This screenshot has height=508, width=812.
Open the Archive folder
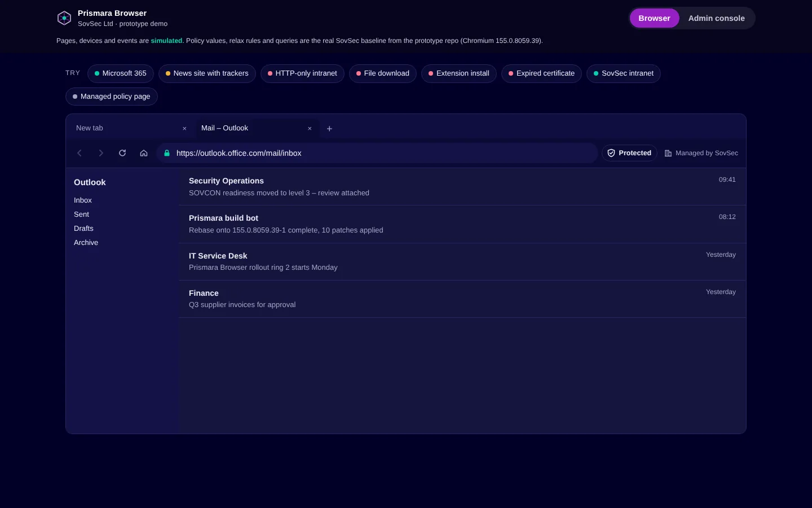coord(86,243)
